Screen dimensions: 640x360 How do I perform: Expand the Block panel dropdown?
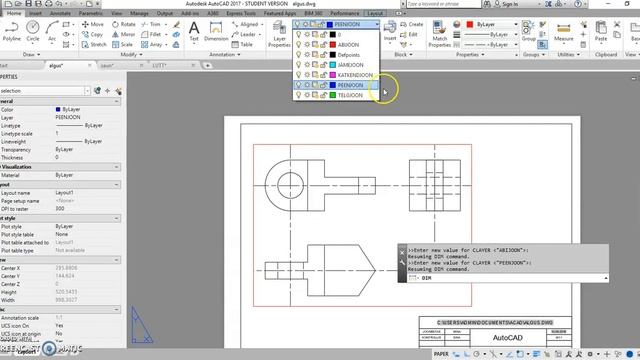(x=403, y=54)
